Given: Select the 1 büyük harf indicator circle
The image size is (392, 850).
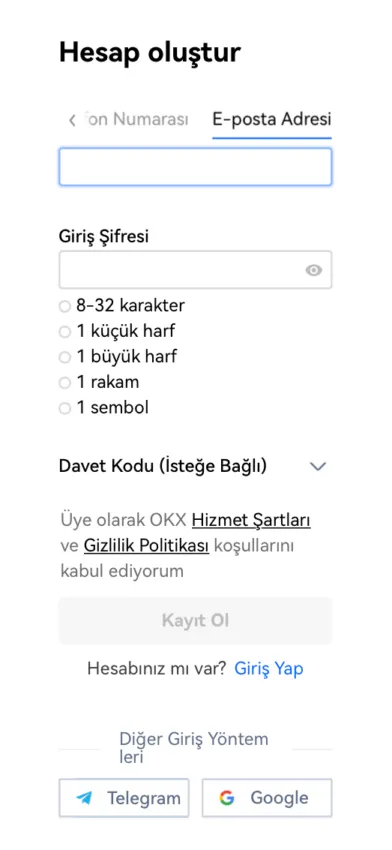Looking at the screenshot, I should click(x=65, y=357).
